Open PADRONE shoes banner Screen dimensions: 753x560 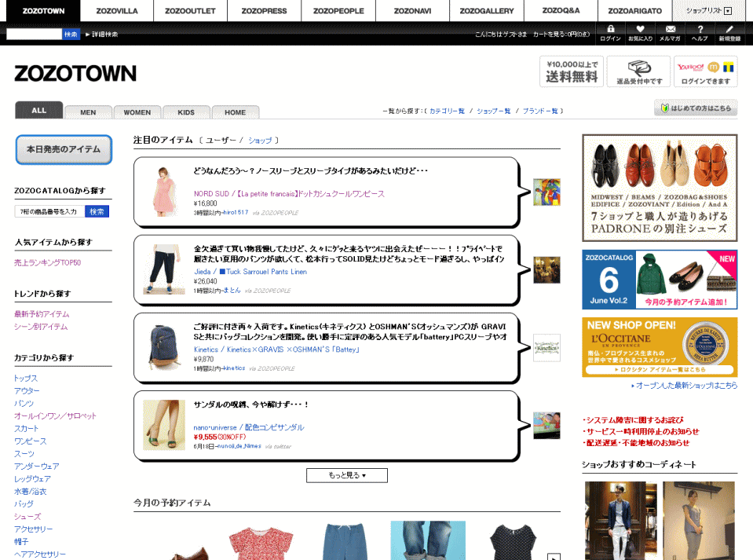click(660, 188)
